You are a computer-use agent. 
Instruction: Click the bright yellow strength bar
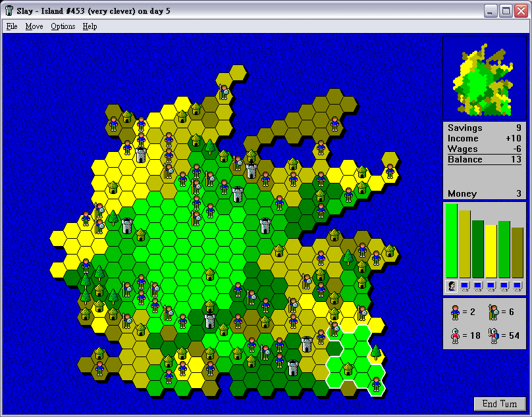click(x=491, y=251)
